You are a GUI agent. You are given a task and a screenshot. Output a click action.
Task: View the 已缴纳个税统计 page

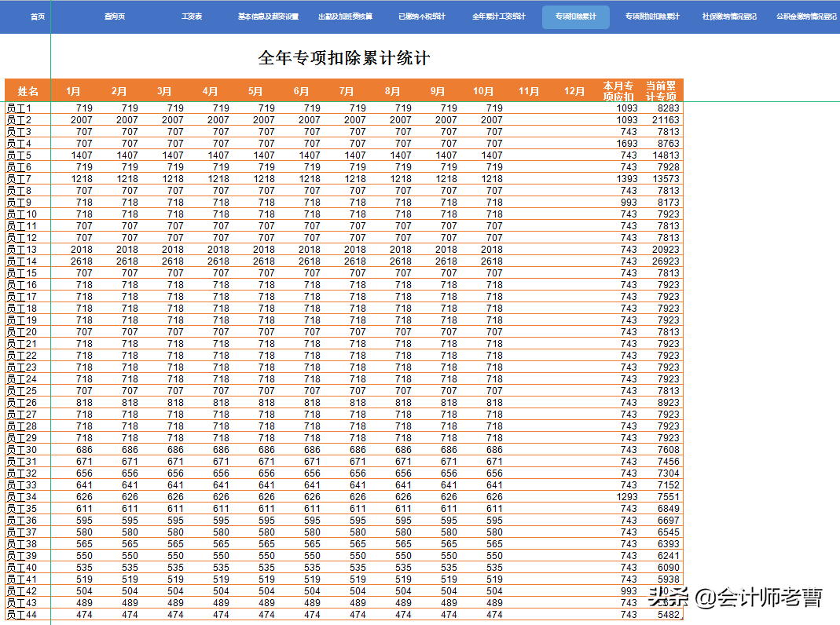[x=422, y=15]
